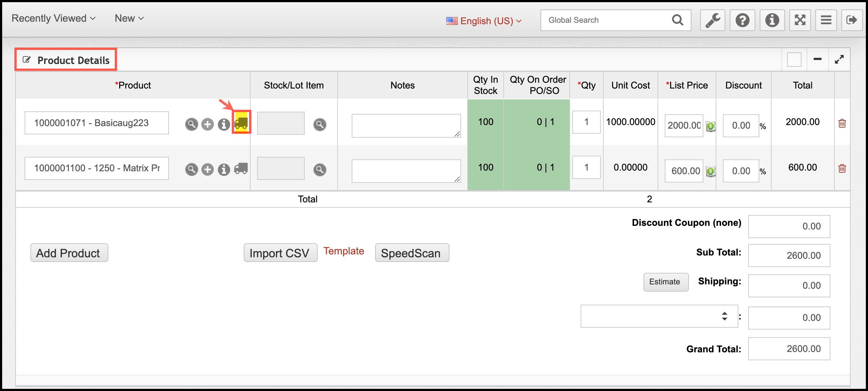
Task: Collapse the Product Details panel with the minus button
Action: [x=817, y=59]
